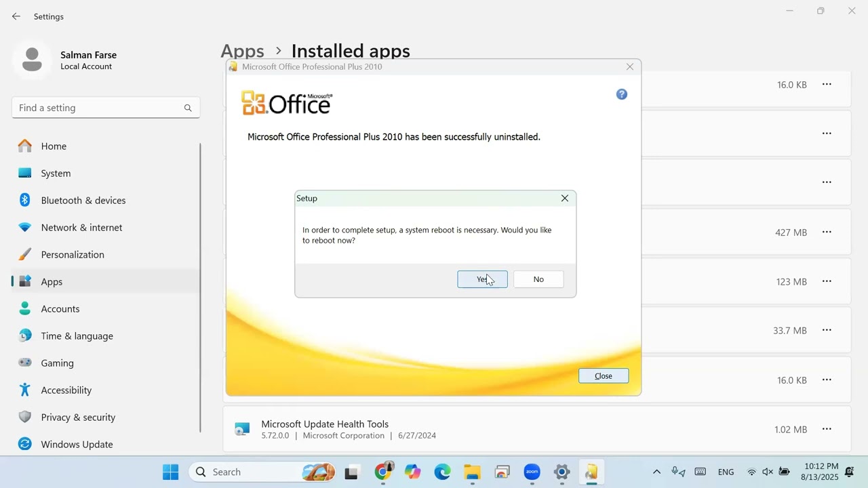Click the search magnifier in Find a setting
The image size is (868, 488).
coord(188,108)
